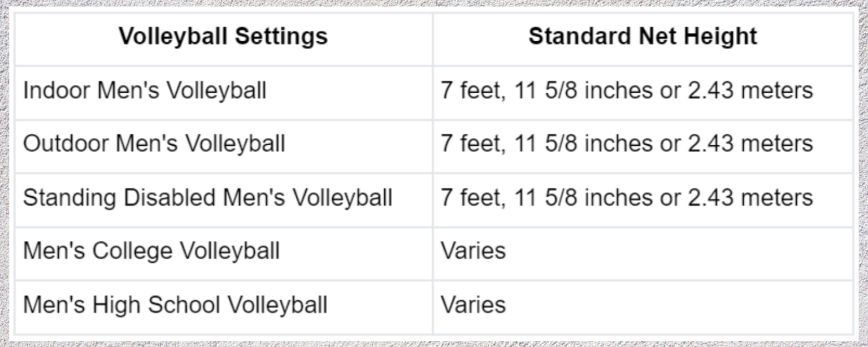868x347 pixels.
Task: Click "2.43 meters" in the Indoor Men's row
Action: point(750,90)
